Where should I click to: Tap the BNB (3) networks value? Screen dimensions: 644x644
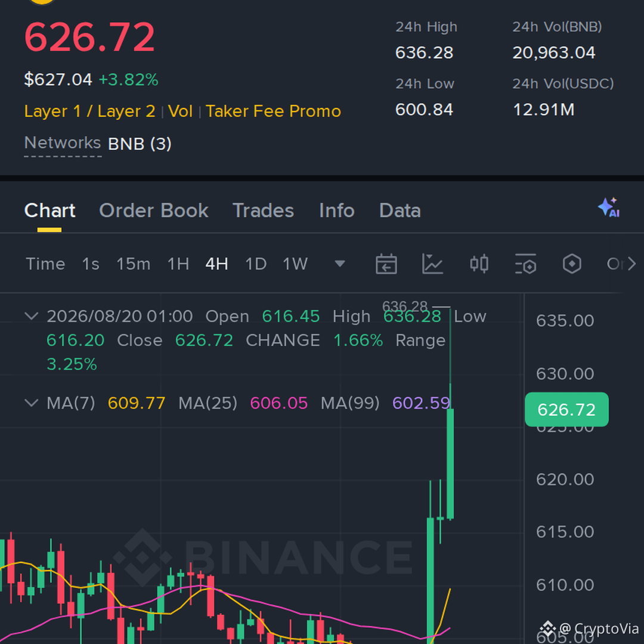140,144
